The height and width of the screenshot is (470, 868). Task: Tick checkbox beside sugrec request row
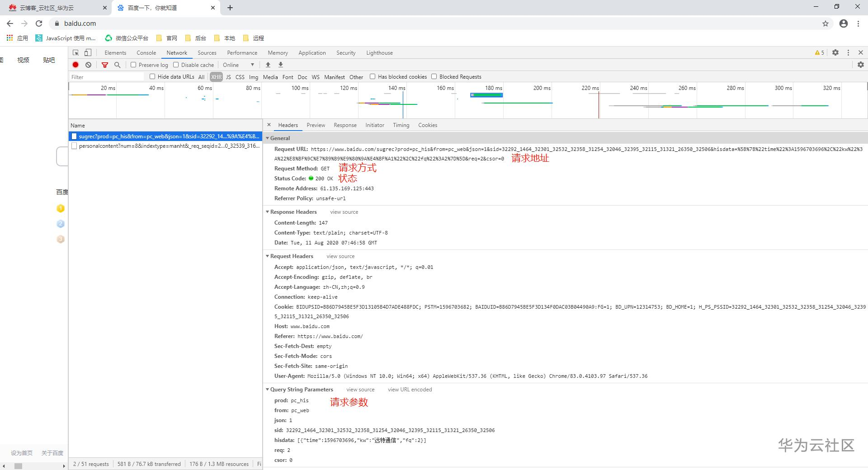[x=74, y=136]
